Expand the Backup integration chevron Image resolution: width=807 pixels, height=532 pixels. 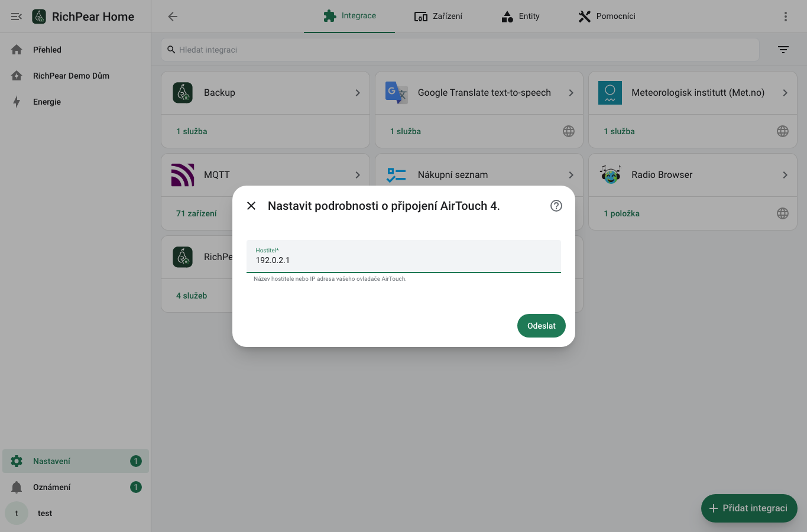(358, 93)
